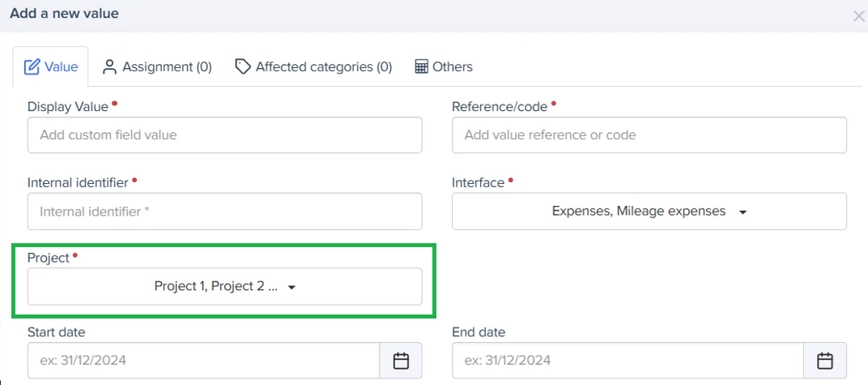Open the End date calendar picker
The image size is (868, 385).
pyautogui.click(x=825, y=361)
